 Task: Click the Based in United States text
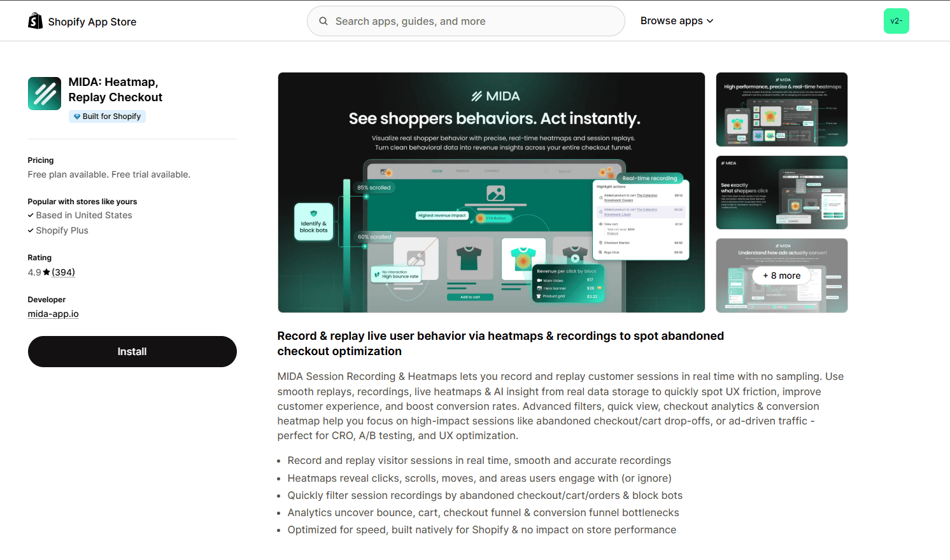tap(84, 215)
